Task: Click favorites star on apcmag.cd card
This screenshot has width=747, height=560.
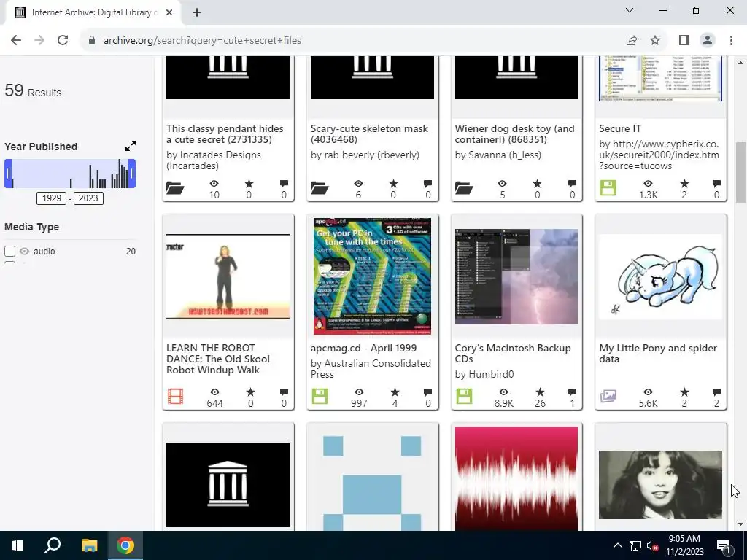Action: point(395,392)
